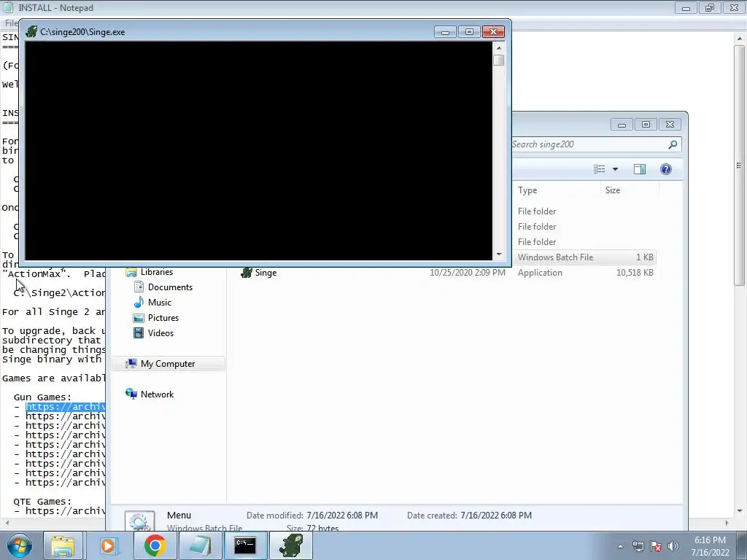Click the highlighted archive link in Notepad

(x=65, y=407)
